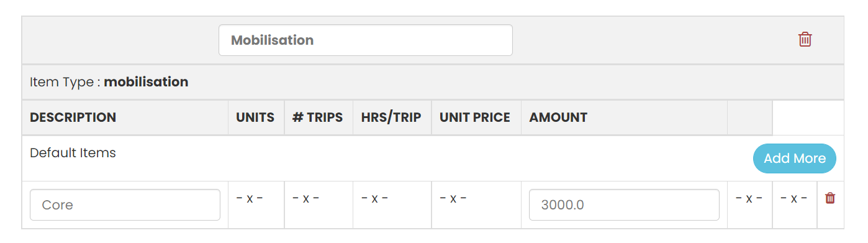The height and width of the screenshot is (243, 868).
Task: Focus the Mobilisation title input field
Action: [366, 40]
